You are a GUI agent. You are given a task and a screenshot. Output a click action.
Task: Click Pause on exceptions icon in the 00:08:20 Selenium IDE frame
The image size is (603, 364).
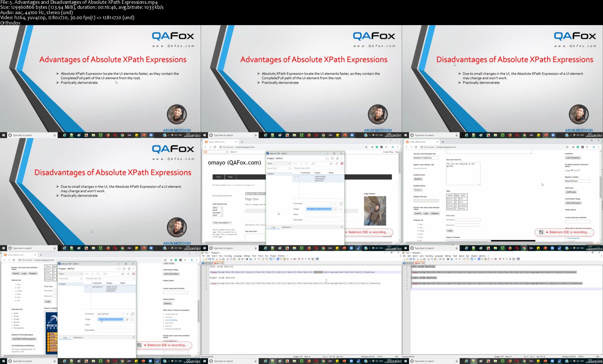[337, 163]
